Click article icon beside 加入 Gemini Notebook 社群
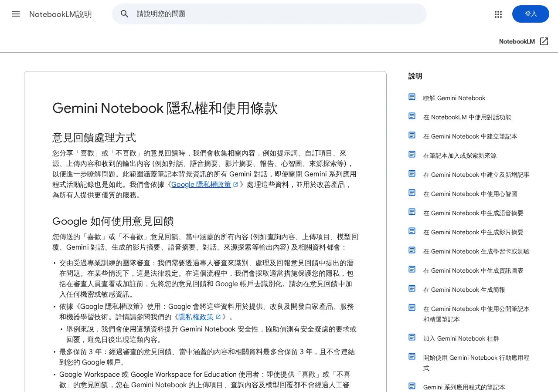The image size is (558, 392). tap(412, 337)
